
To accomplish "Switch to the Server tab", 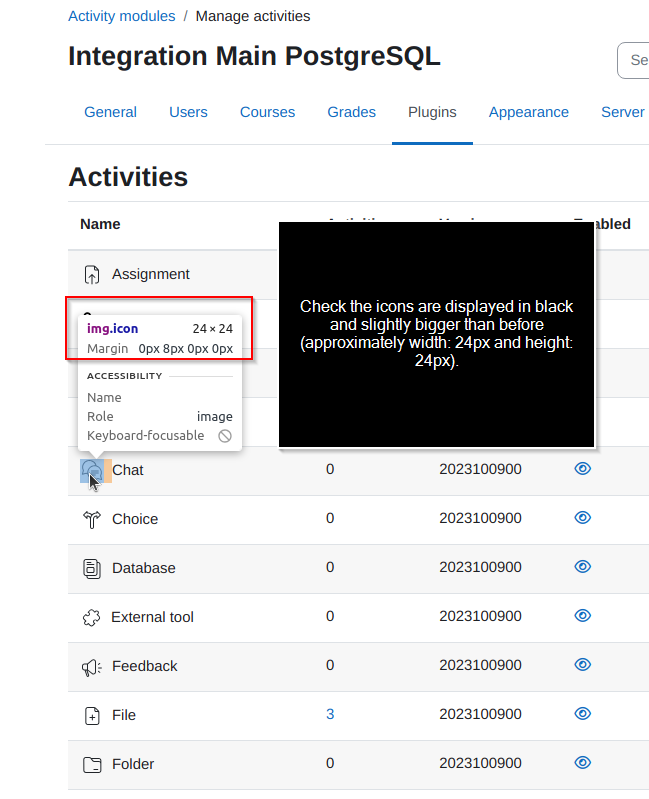I will pos(623,112).
